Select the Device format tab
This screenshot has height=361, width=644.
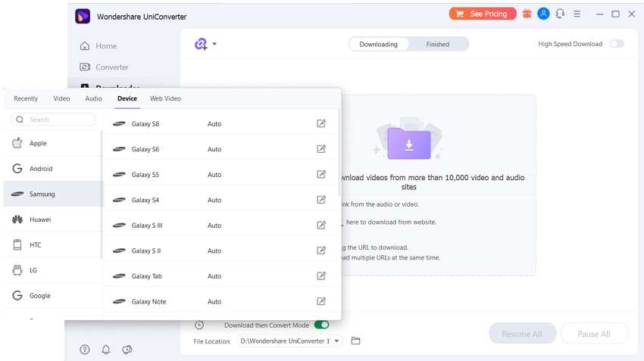(127, 98)
